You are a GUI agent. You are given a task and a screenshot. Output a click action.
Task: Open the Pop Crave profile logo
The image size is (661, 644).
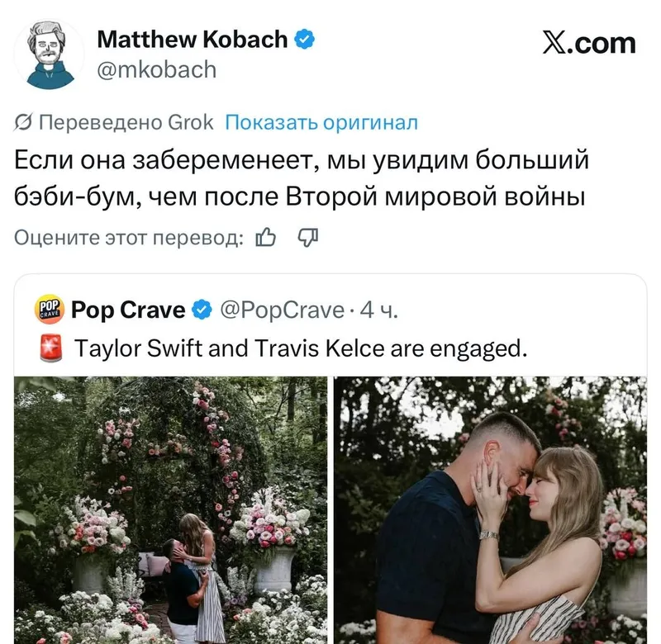coord(50,309)
